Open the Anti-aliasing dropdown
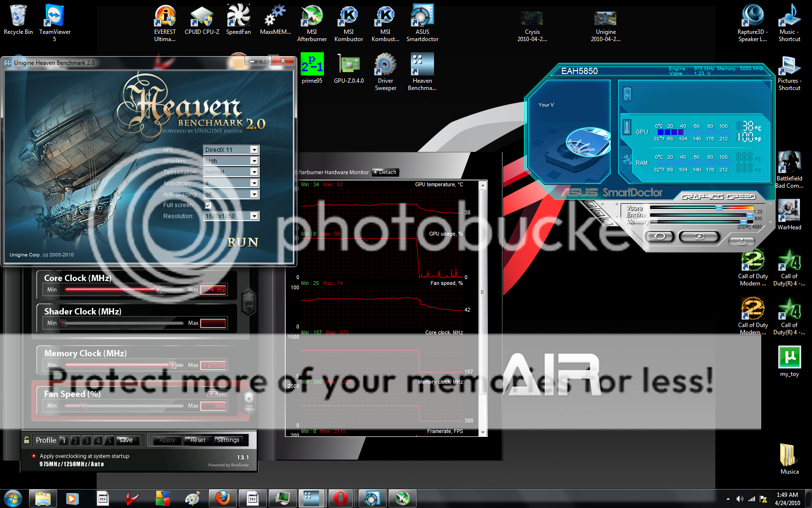This screenshot has height=508, width=812. 231,194
